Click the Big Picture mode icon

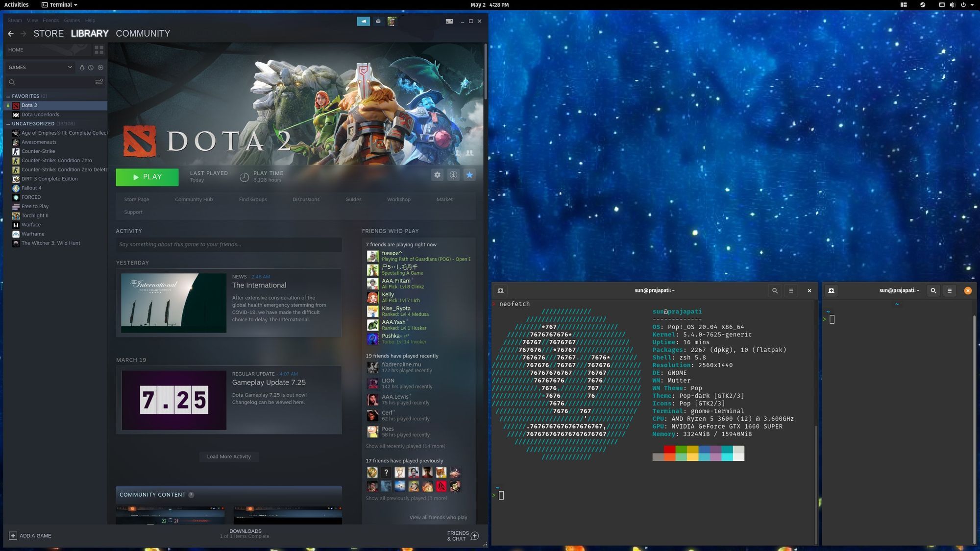(x=449, y=21)
